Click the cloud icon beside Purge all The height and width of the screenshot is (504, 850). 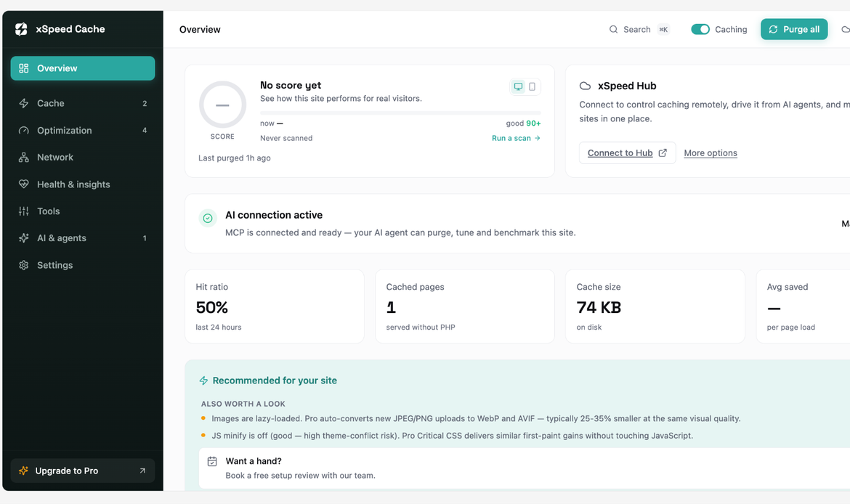[846, 29]
